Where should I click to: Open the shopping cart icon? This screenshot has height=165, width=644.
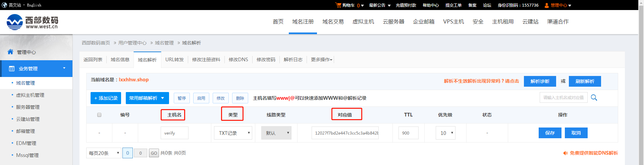click(x=338, y=5)
